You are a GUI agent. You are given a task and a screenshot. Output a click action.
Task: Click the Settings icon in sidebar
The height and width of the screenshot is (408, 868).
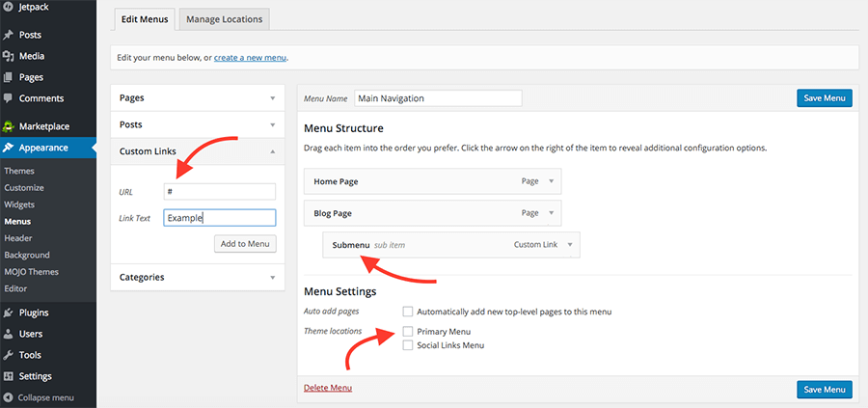(x=8, y=376)
